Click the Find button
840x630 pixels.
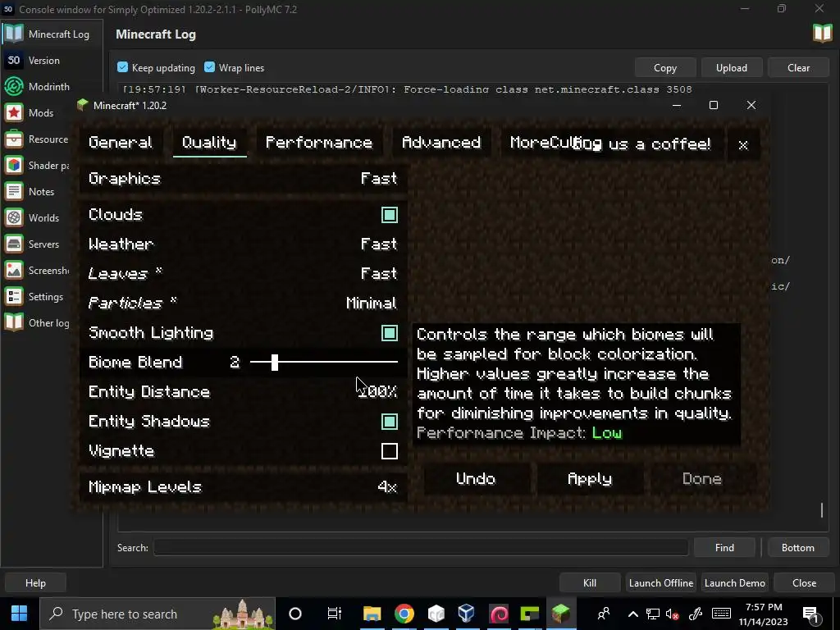[x=724, y=547]
